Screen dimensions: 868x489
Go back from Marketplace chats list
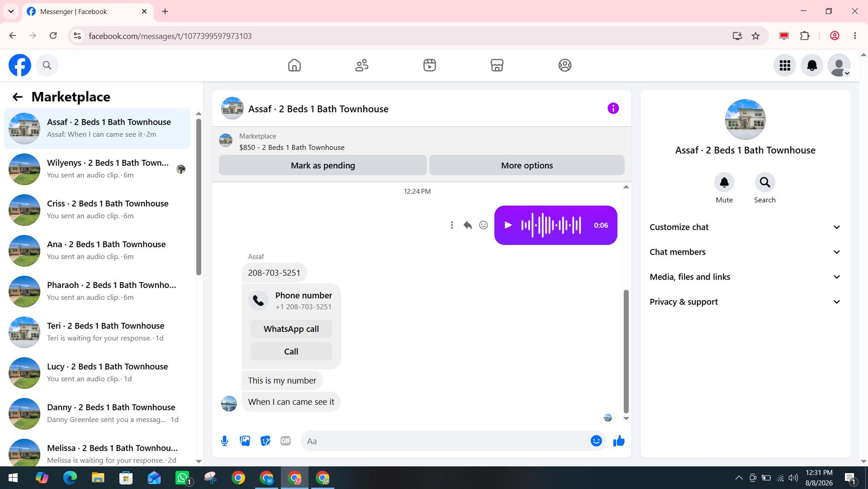[x=17, y=97]
